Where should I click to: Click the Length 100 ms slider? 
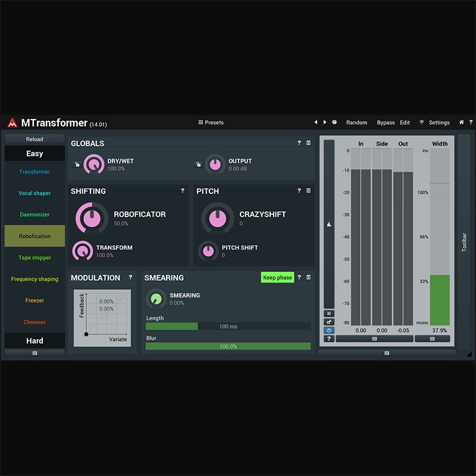[228, 326]
